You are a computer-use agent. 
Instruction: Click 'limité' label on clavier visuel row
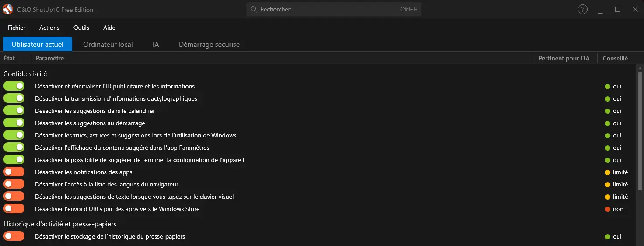tap(620, 197)
